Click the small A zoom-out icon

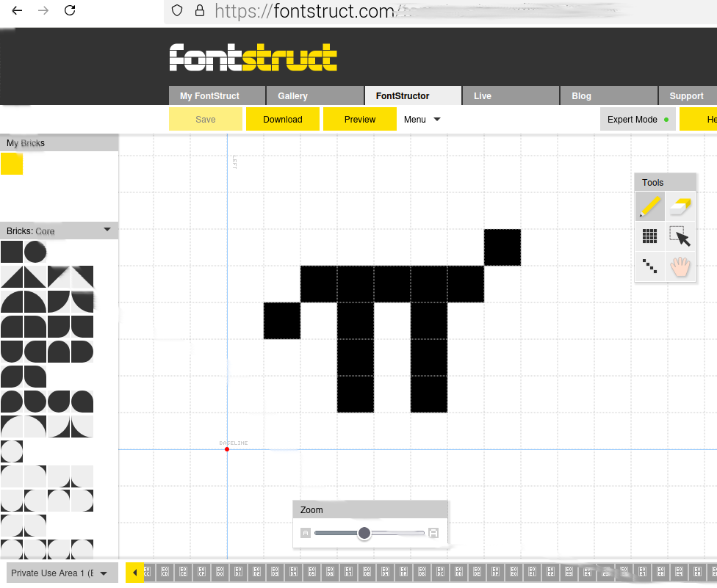pos(306,533)
